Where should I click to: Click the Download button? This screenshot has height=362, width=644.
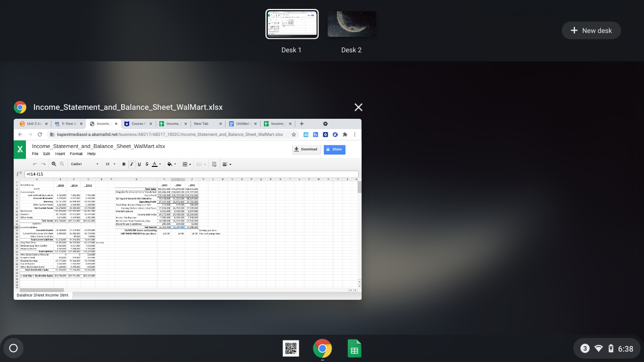pyautogui.click(x=306, y=149)
